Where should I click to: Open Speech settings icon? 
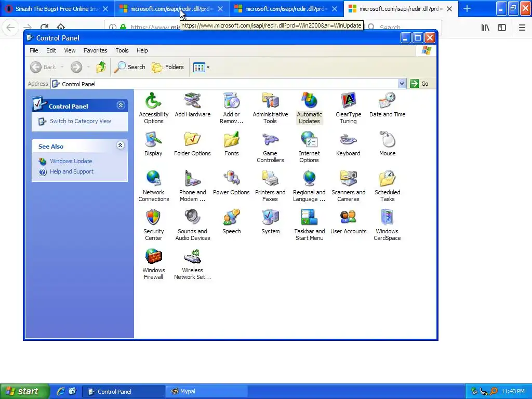point(231,222)
